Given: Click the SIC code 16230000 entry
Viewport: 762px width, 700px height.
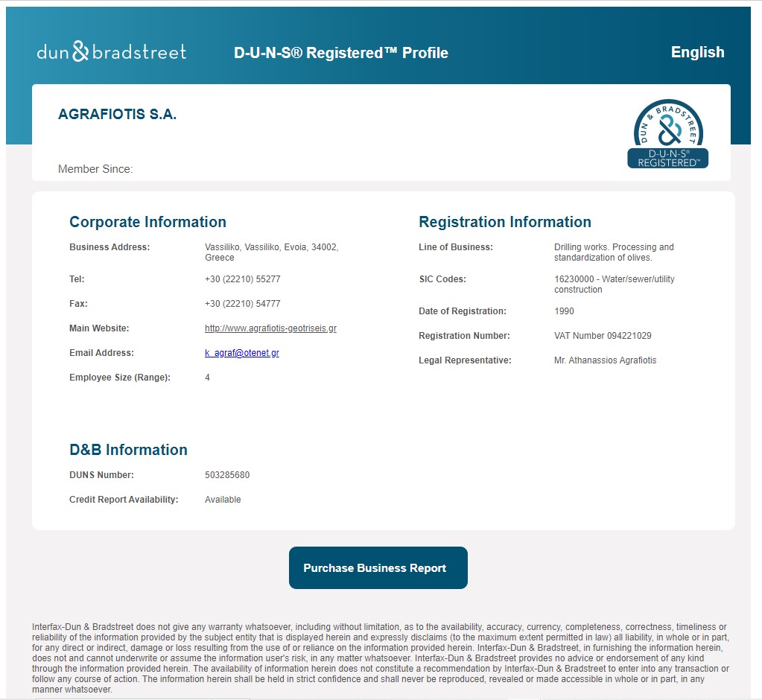Looking at the screenshot, I should (615, 284).
